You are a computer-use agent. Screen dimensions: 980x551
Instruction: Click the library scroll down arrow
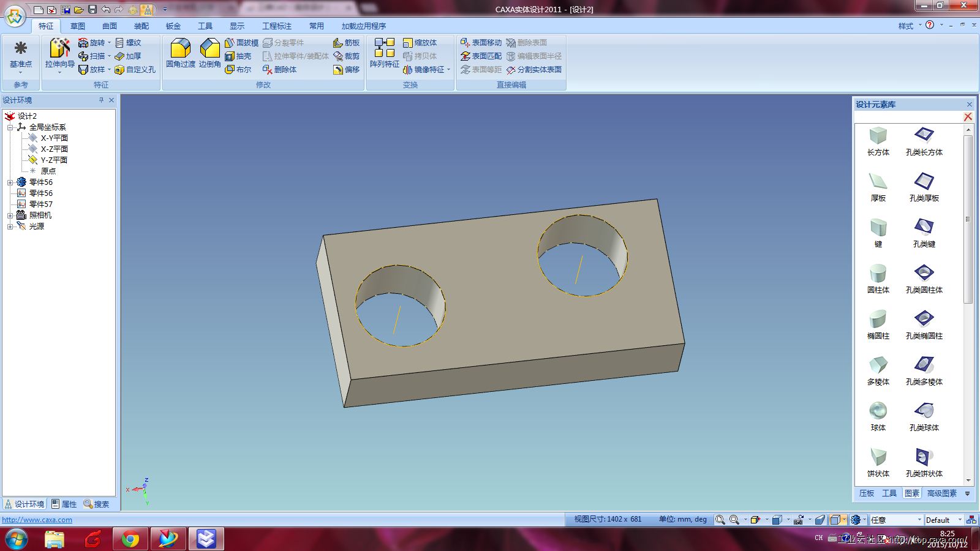(x=968, y=481)
